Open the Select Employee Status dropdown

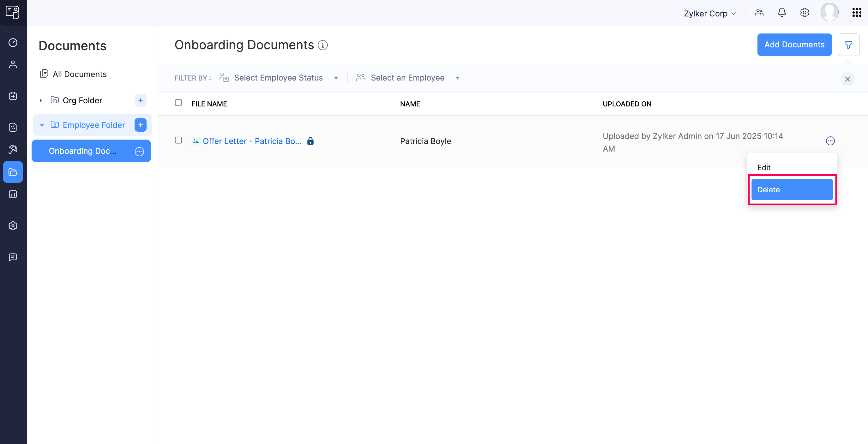tap(279, 78)
